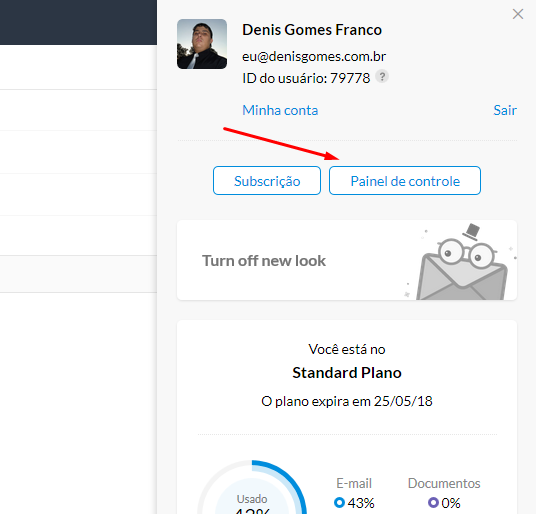Select the eu@denisgomes.com.br email address
The image size is (536, 514).
click(x=314, y=56)
